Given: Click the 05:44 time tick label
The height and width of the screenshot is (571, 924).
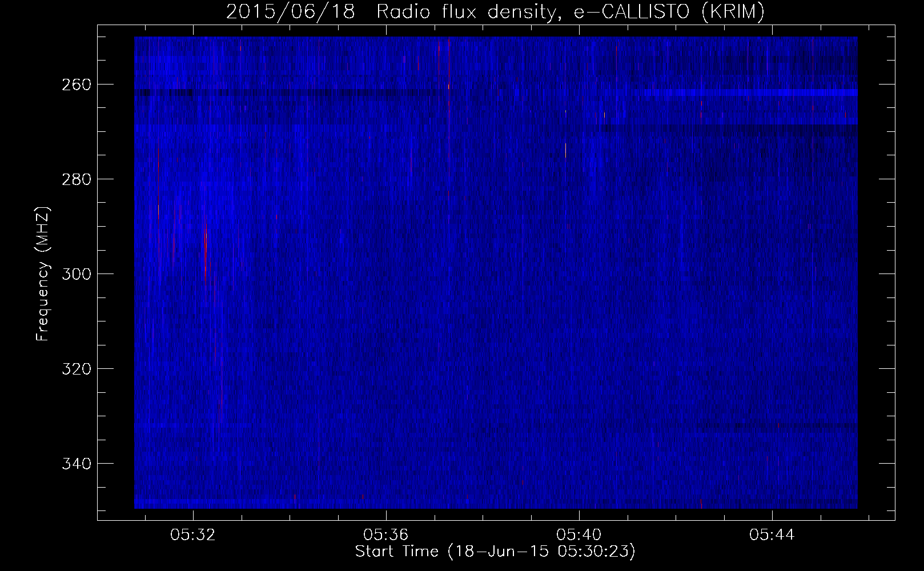Looking at the screenshot, I should tap(772, 535).
